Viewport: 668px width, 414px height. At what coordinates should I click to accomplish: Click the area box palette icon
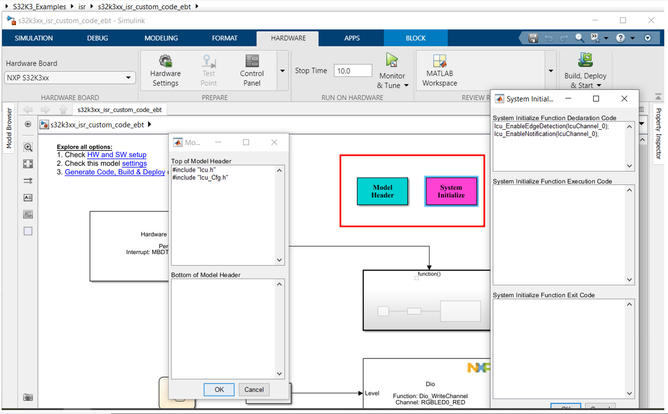click(x=28, y=231)
